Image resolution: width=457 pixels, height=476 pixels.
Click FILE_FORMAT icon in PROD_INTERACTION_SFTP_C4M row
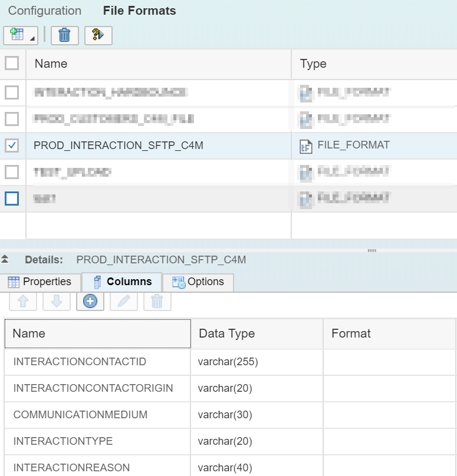306,146
